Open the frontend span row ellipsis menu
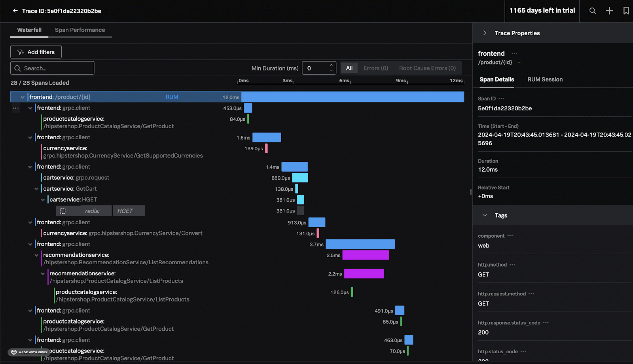This screenshot has width=633, height=364. [x=16, y=108]
